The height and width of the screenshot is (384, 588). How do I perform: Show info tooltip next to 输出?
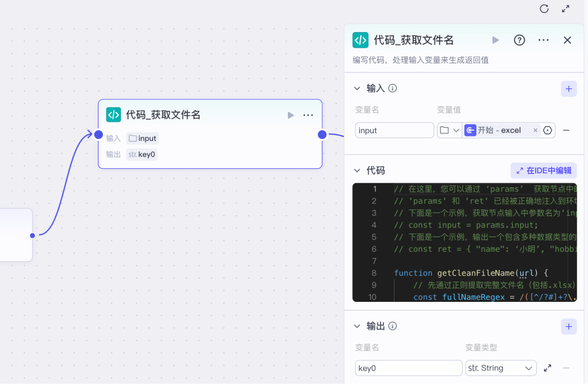pyautogui.click(x=393, y=326)
